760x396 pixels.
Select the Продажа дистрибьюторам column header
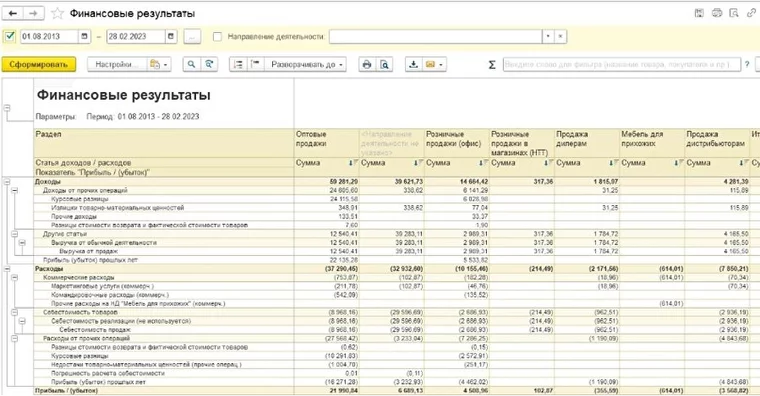point(717,143)
